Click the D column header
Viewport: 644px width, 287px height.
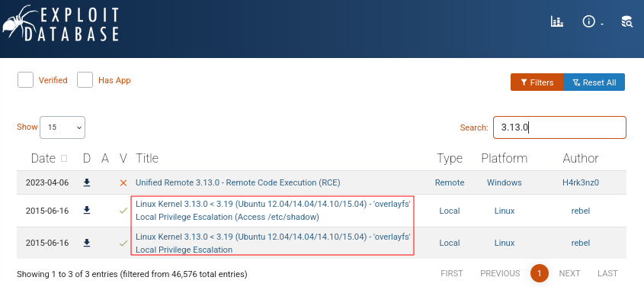point(87,158)
